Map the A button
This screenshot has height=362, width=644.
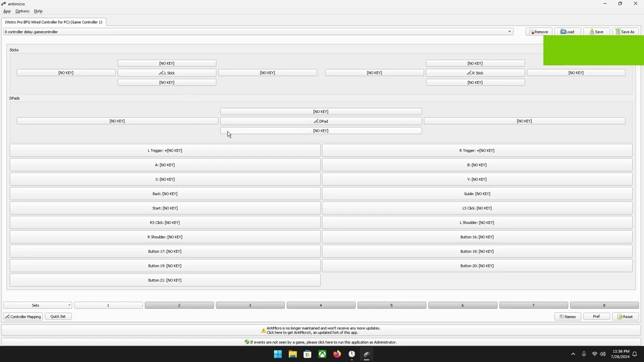coord(165,165)
